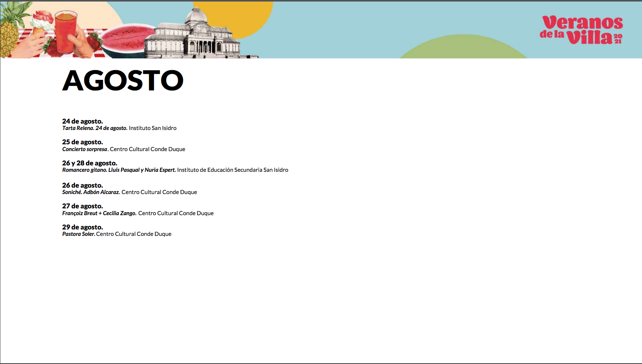Image resolution: width=642 pixels, height=364 pixels.
Task: Select 'Soniché. Adbón Alcaraz.' event title
Action: click(91, 192)
